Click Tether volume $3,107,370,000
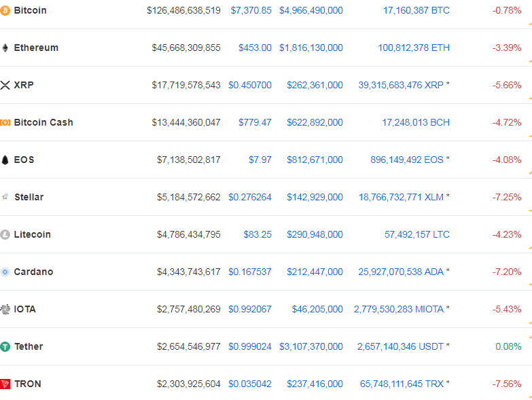532x400 pixels. [311, 346]
